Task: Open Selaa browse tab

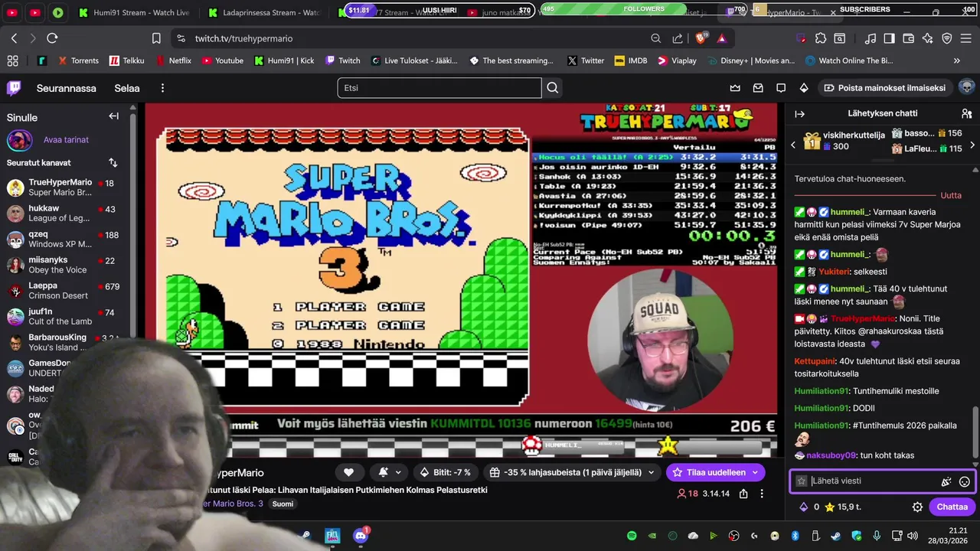Action: 127,88
